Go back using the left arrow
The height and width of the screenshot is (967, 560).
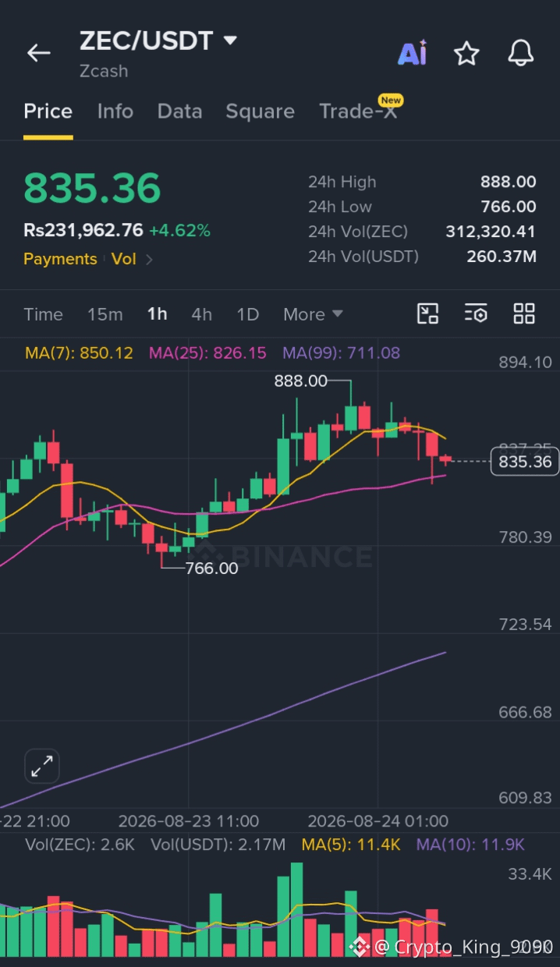[38, 53]
